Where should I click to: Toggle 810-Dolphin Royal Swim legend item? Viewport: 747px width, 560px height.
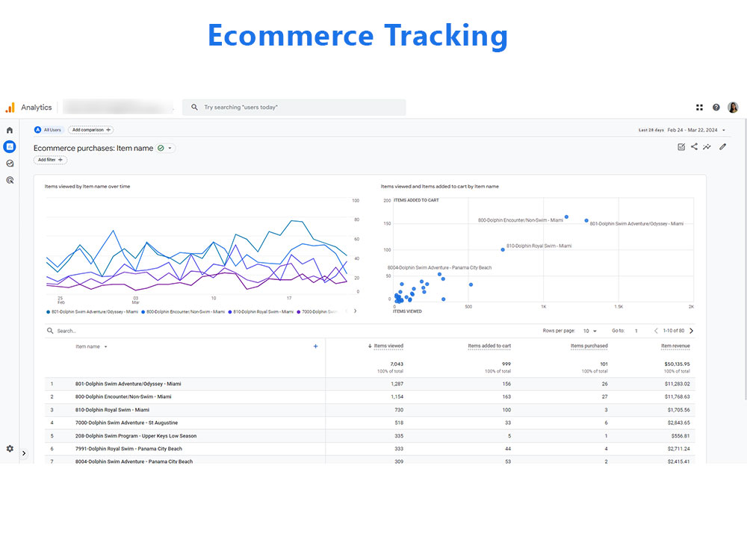(x=261, y=312)
